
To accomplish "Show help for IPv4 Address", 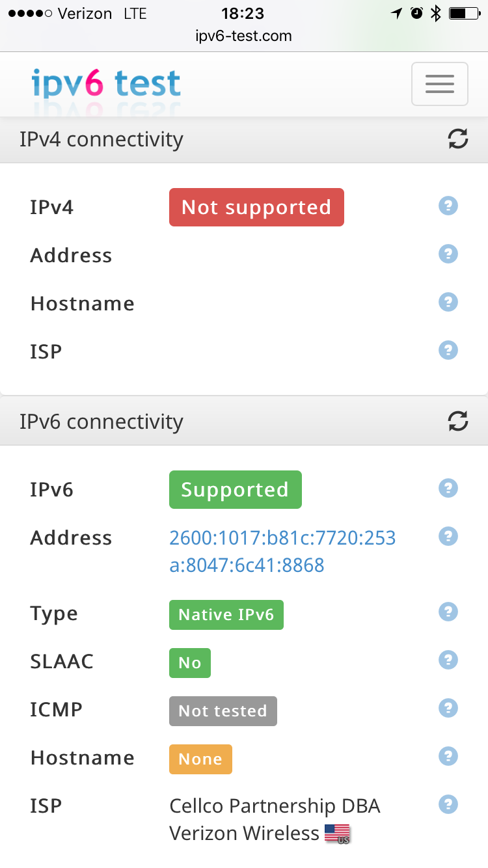I will point(448,254).
